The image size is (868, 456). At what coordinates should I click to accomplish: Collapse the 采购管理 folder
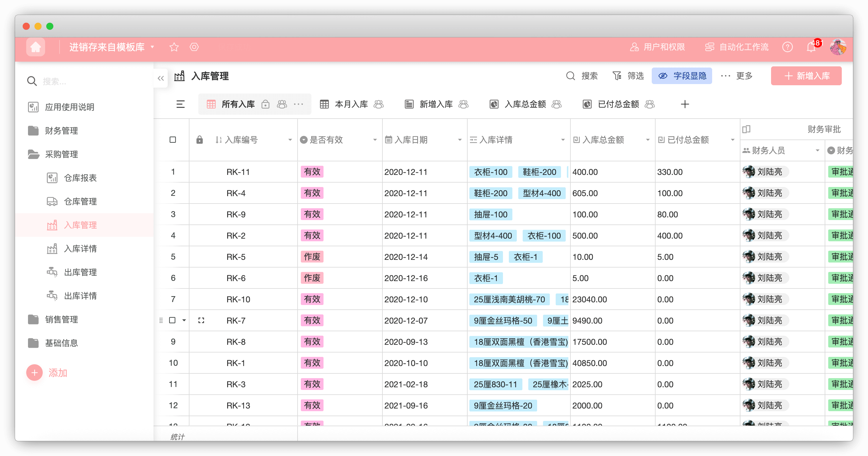[x=84, y=155]
